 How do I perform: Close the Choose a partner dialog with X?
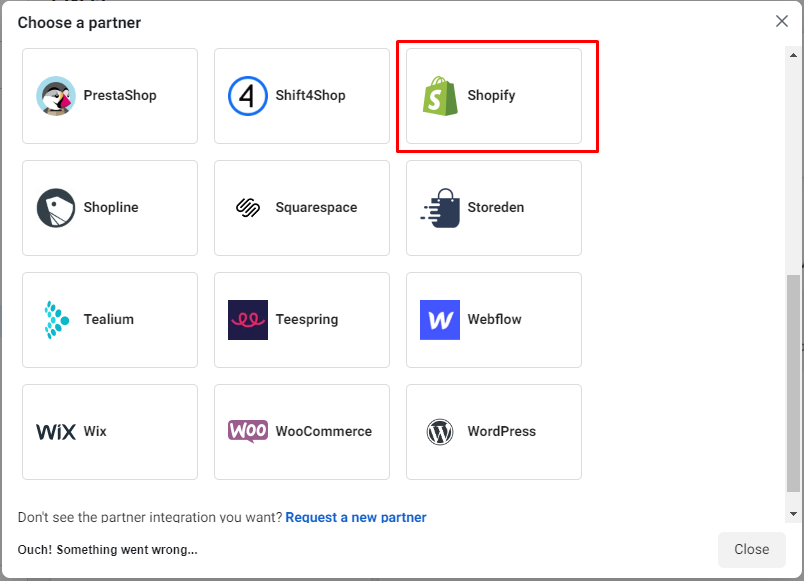click(x=781, y=21)
